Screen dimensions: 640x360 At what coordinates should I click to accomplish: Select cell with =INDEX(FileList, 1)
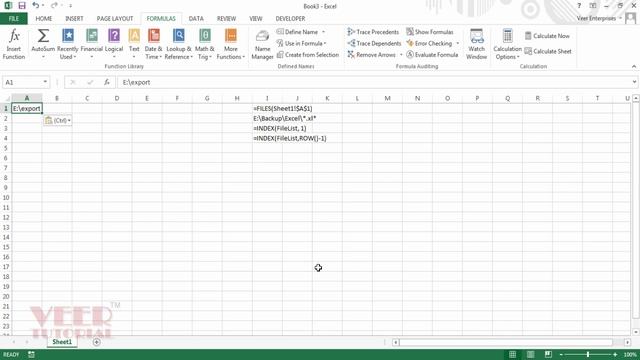point(267,129)
